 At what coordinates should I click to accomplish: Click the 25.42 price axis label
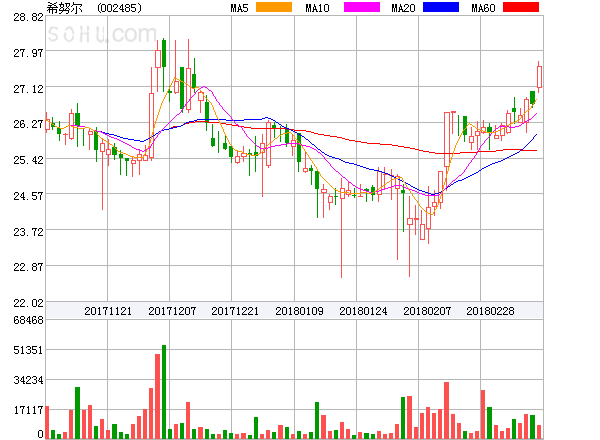click(x=28, y=160)
